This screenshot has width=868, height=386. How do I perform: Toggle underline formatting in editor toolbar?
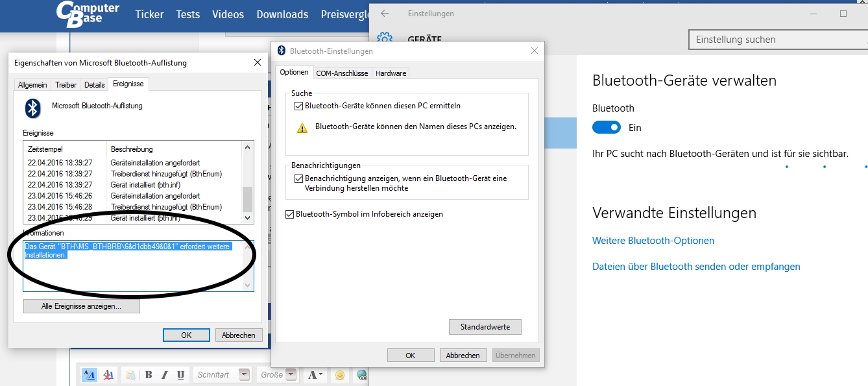[180, 375]
